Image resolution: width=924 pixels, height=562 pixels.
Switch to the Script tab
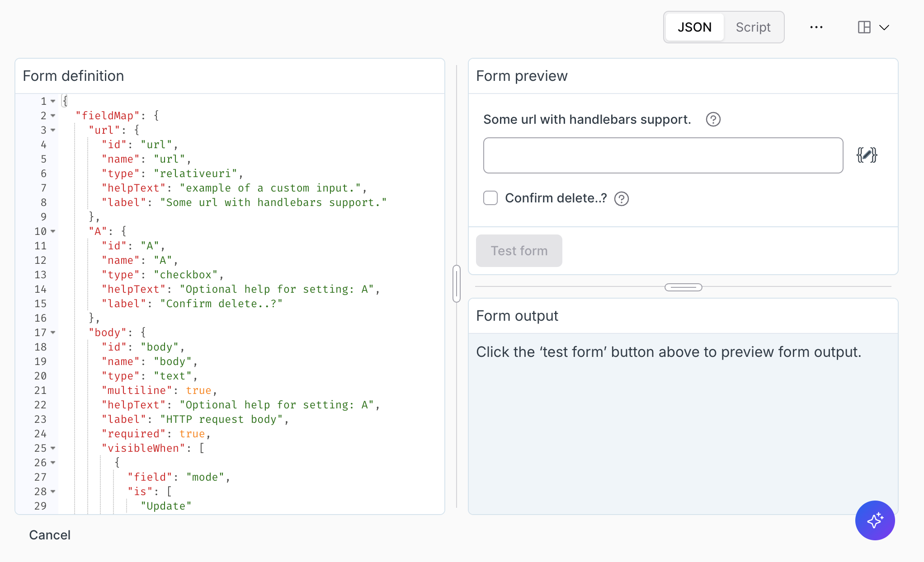pyautogui.click(x=753, y=27)
